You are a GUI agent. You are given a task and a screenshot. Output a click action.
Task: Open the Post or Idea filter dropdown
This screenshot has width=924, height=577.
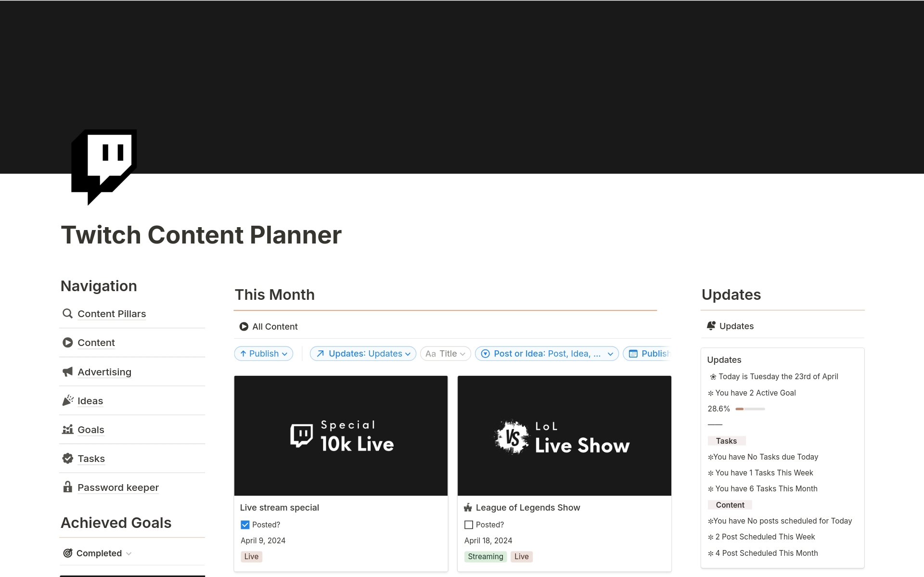(x=547, y=354)
